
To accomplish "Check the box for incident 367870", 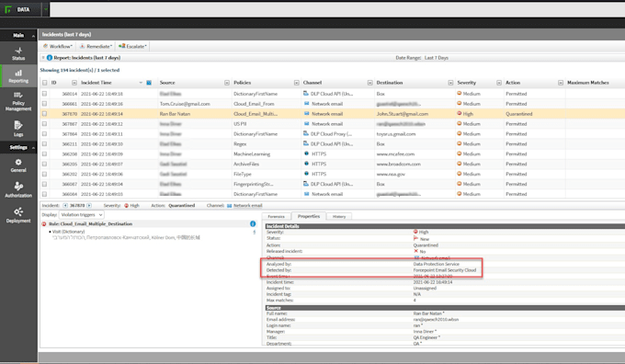I will (x=45, y=114).
